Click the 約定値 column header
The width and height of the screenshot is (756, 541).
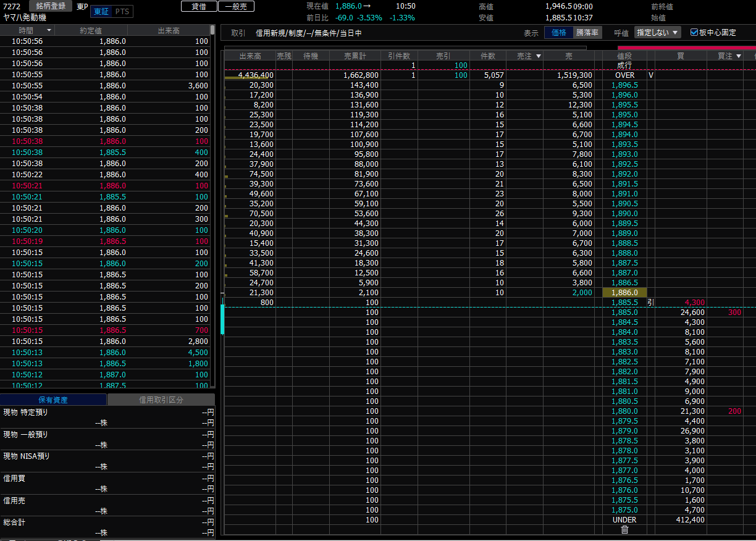pos(91,30)
